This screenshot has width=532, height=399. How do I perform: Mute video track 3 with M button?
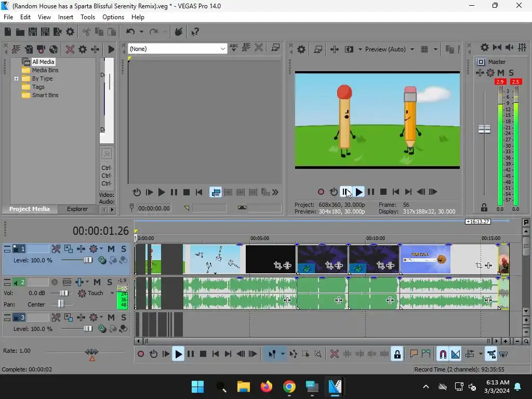[x=111, y=317]
